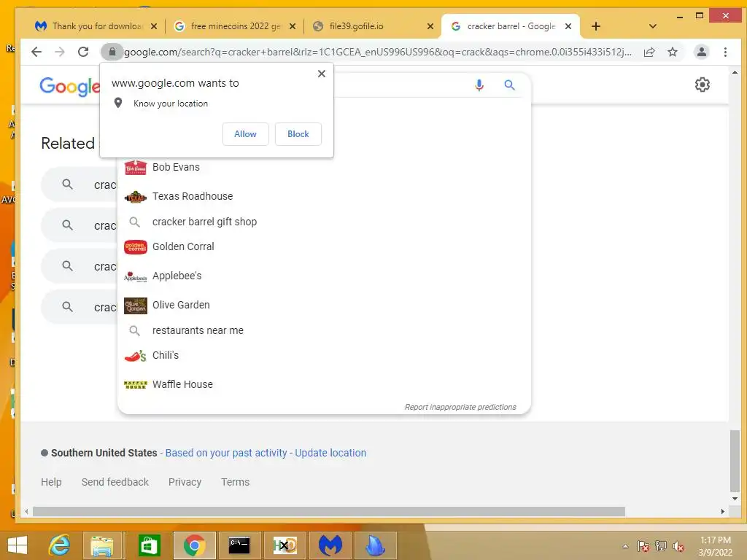Click the Google logo

[69, 86]
